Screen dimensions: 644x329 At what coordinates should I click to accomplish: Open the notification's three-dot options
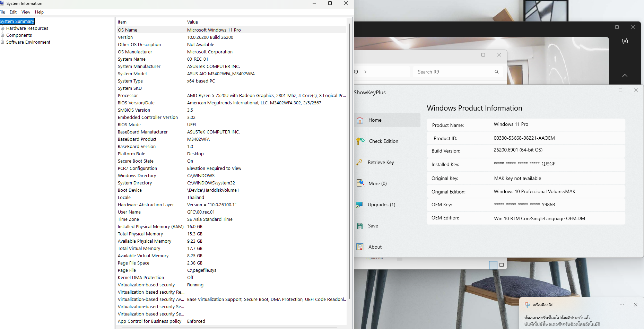pyautogui.click(x=621, y=305)
